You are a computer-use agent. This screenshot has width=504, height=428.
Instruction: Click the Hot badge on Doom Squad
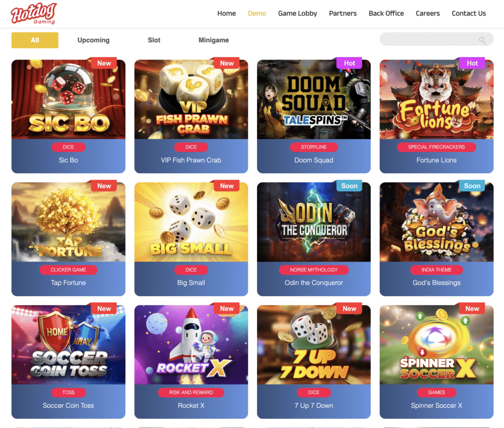(x=349, y=63)
